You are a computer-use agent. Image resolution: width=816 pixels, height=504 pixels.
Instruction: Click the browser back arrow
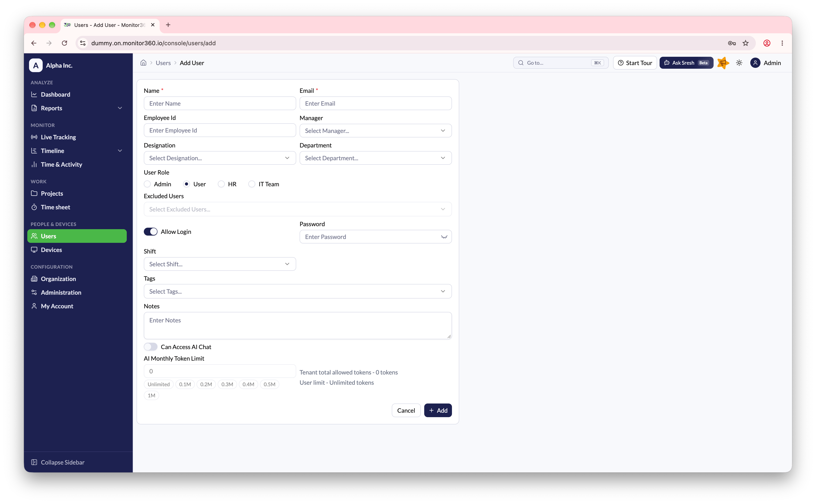tap(34, 43)
